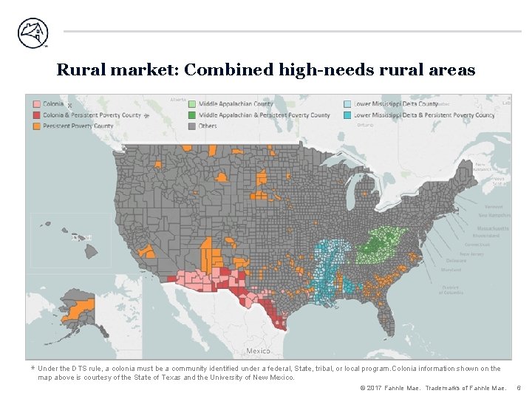Click the light green Middle Appalachian County swatch
Screen dimensions: 532x399
(192, 104)
